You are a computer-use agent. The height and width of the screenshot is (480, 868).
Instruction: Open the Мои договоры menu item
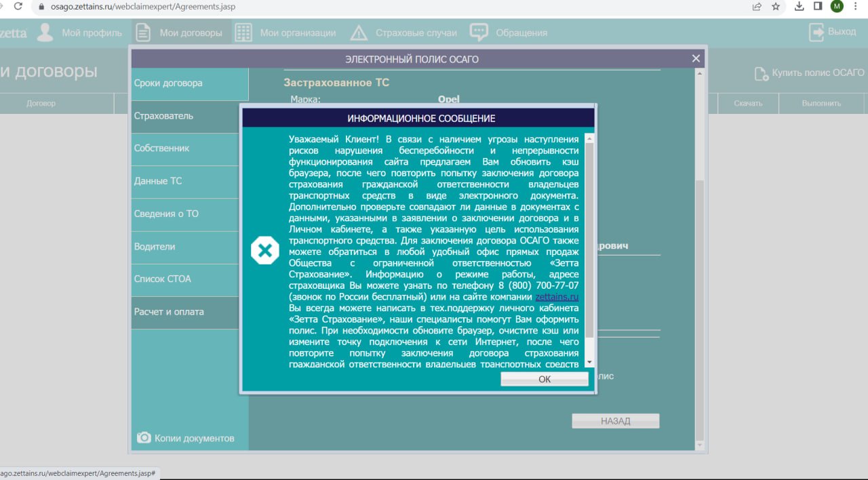tap(191, 33)
